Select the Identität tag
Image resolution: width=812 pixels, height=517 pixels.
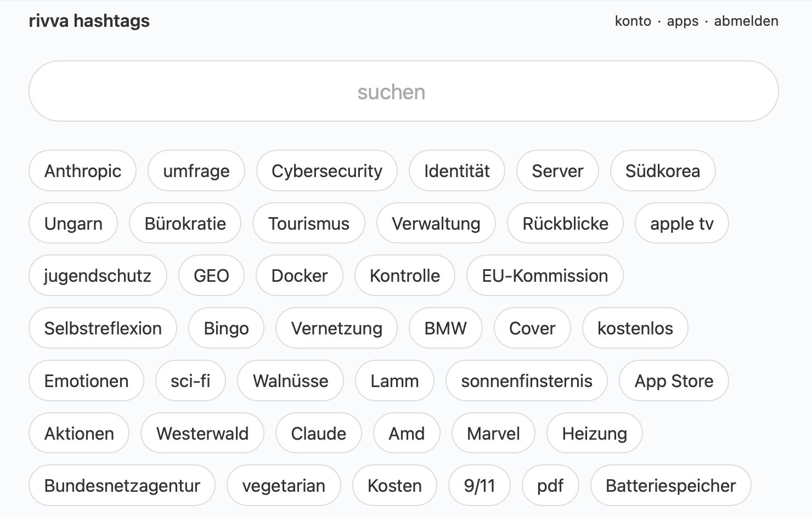point(456,171)
